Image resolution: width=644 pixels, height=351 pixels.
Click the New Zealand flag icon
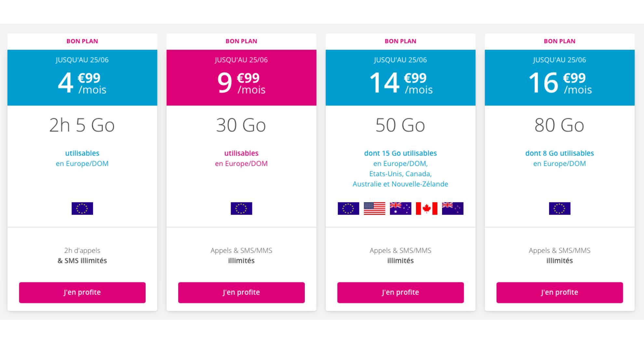452,208
